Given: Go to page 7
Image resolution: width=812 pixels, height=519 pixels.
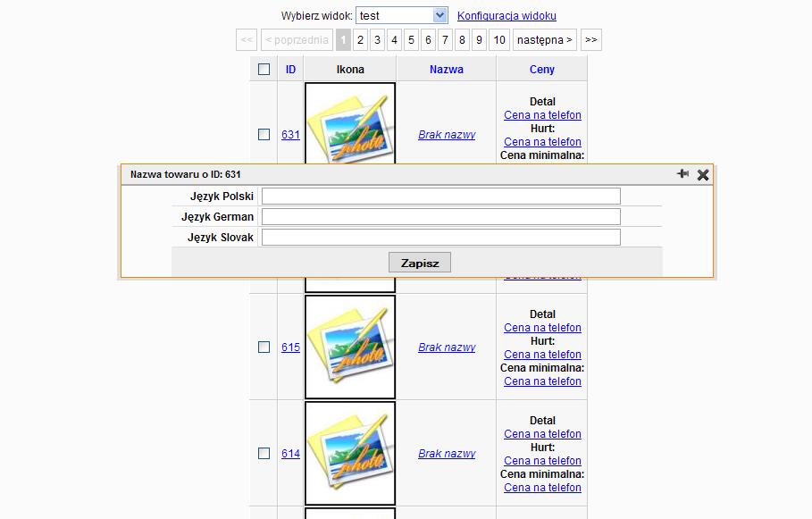Looking at the screenshot, I should tap(446, 40).
